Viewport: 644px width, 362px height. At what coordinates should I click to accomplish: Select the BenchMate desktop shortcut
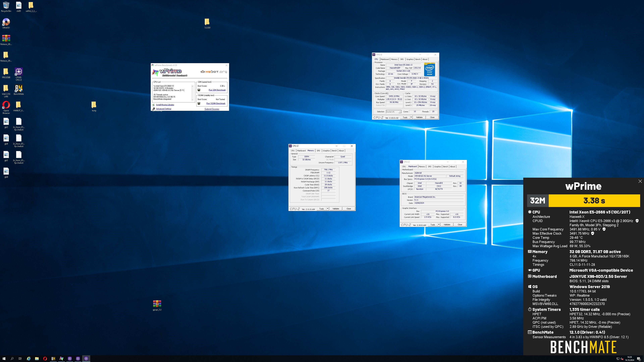19,90
